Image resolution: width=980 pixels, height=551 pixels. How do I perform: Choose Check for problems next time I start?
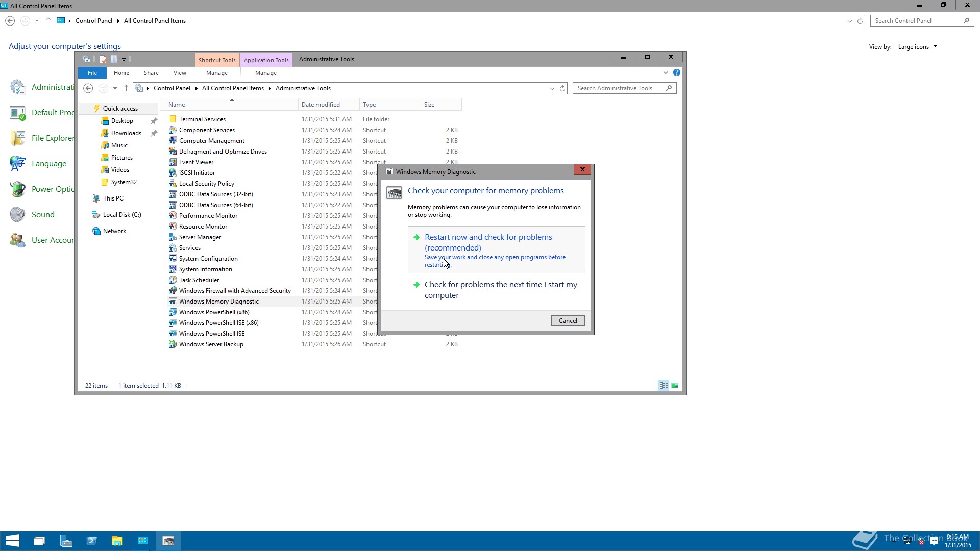click(496, 290)
